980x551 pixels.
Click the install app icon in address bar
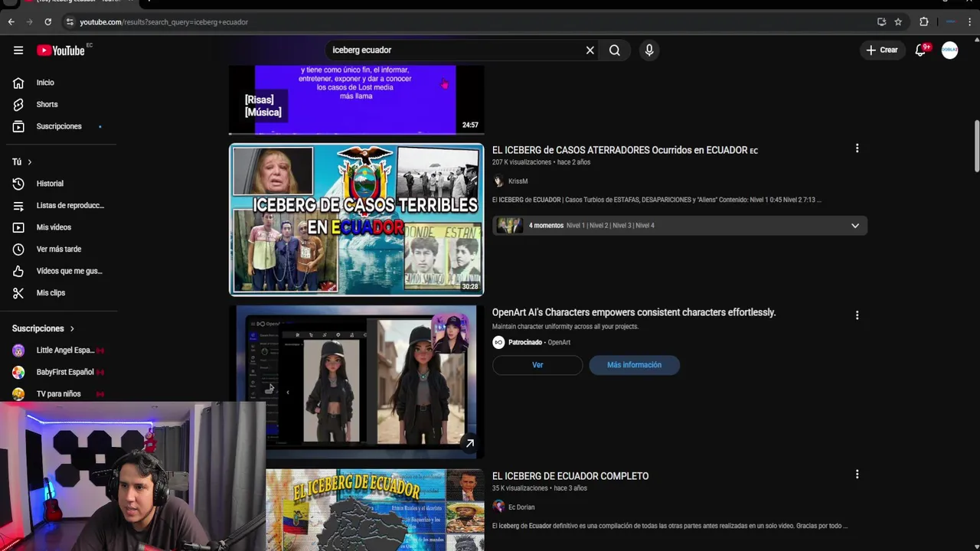pyautogui.click(x=881, y=22)
